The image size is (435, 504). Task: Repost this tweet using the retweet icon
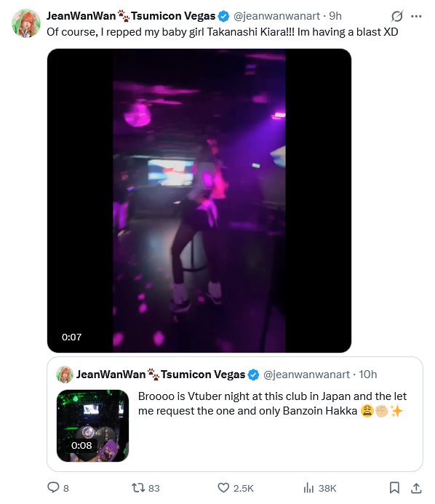point(138,487)
